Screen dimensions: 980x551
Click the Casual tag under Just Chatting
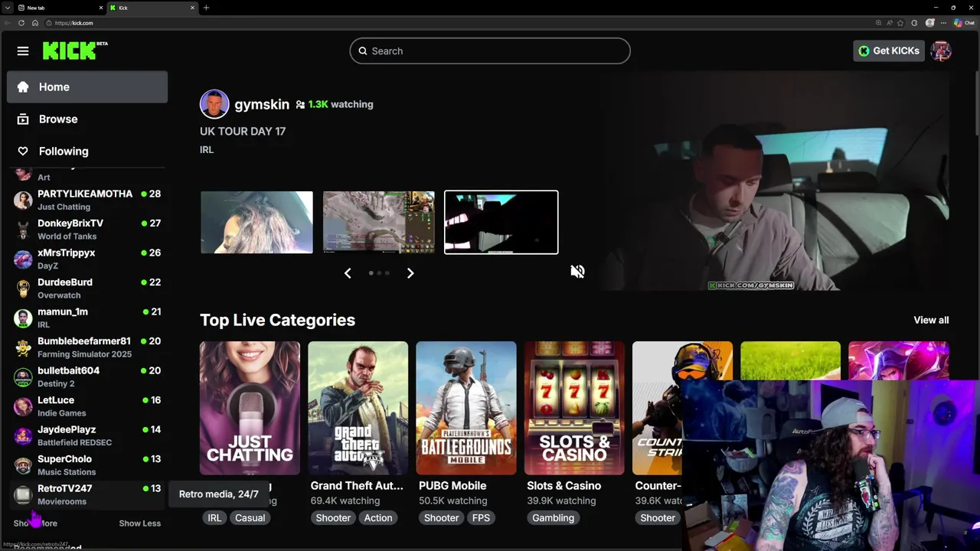[250, 518]
